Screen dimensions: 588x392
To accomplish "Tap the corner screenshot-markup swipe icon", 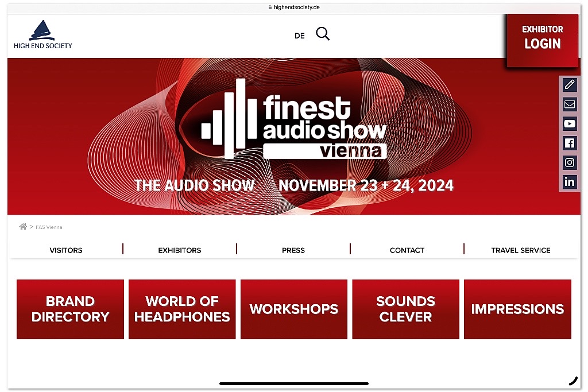I will tap(572, 381).
